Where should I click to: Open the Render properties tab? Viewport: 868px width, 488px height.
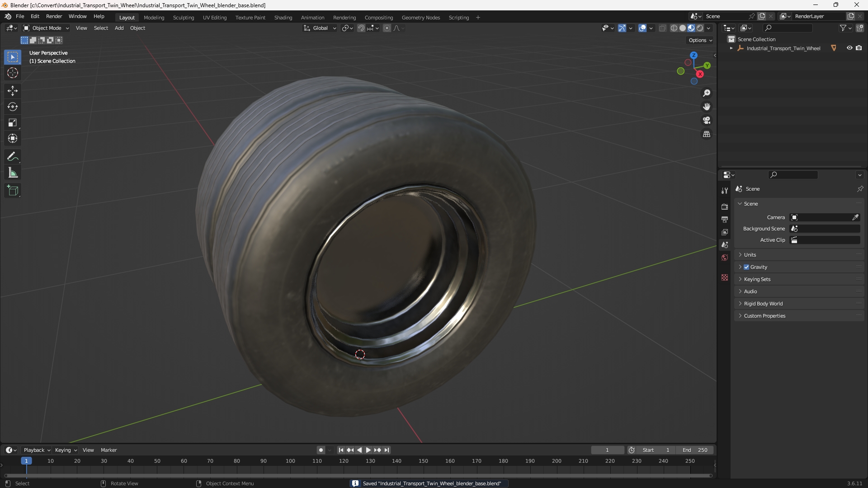(725, 206)
